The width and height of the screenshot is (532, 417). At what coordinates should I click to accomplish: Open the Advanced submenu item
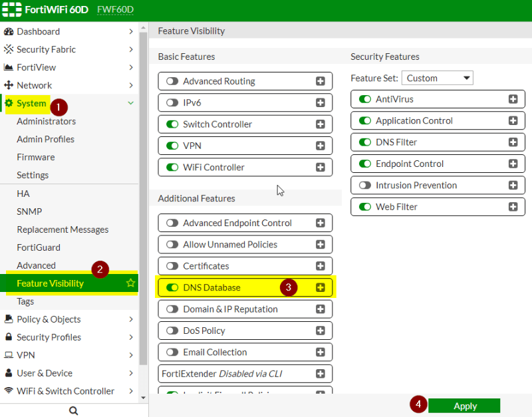pyautogui.click(x=36, y=265)
